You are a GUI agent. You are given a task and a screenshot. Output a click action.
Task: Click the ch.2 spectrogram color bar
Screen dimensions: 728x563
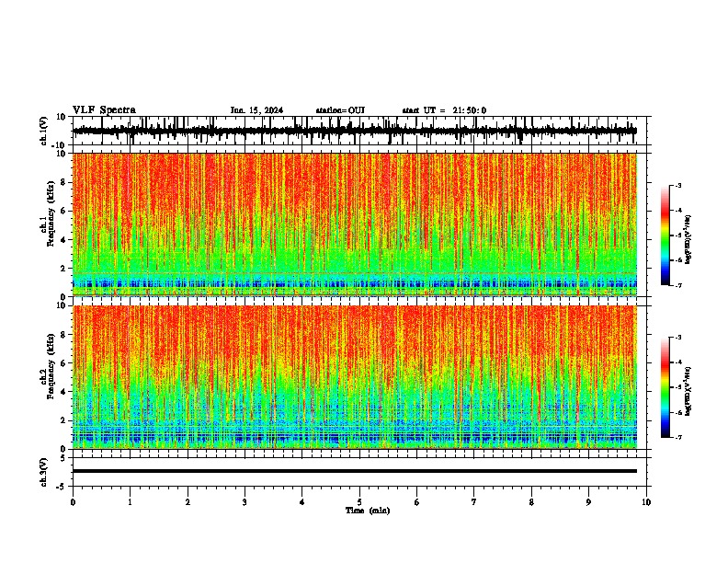tap(665, 387)
